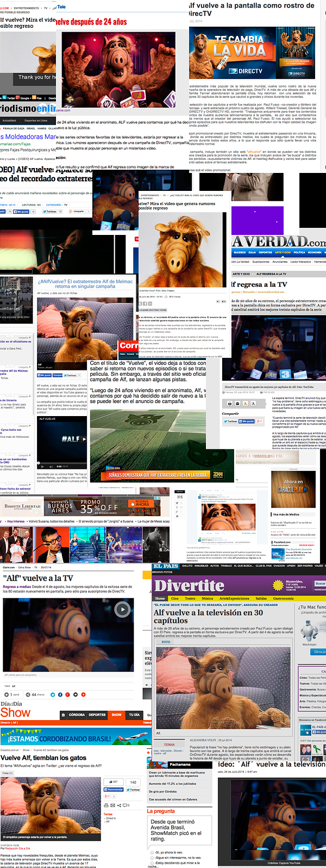Open the CÓRDOBA menu on Día a Día
326x868 pixels.
tap(77, 715)
